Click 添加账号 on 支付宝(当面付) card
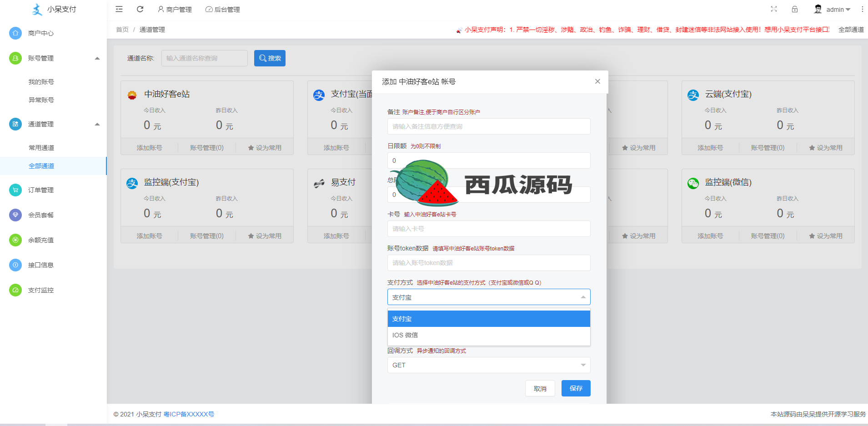Image resolution: width=868 pixels, height=426 pixels. pyautogui.click(x=336, y=148)
